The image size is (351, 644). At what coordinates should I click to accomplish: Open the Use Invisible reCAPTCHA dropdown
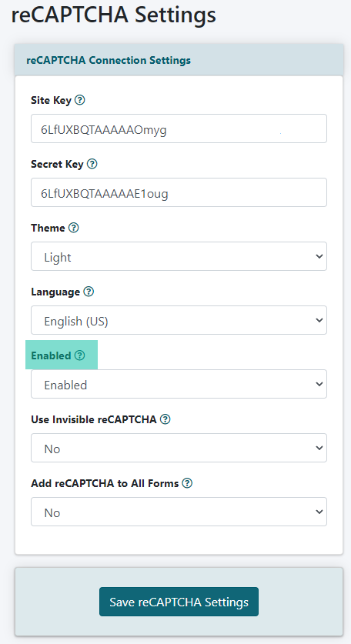point(179,448)
